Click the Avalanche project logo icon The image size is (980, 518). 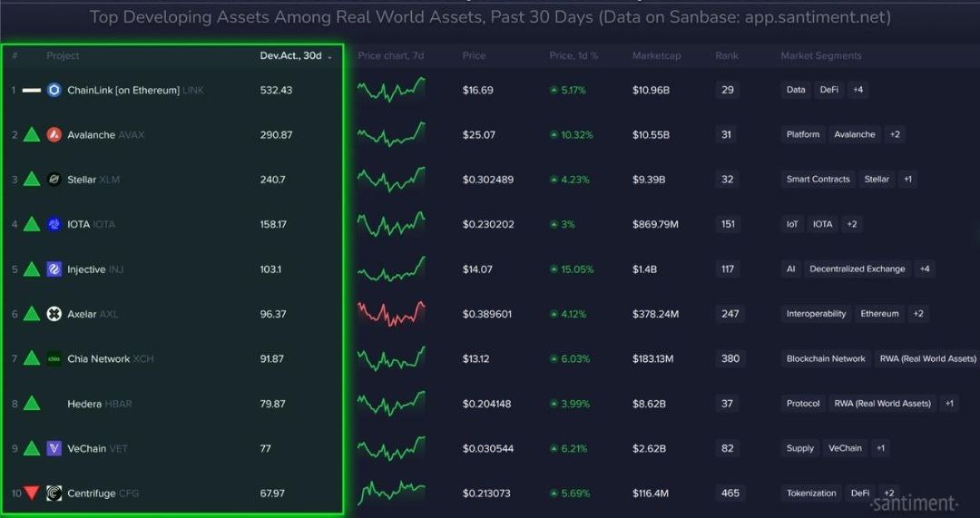click(x=54, y=134)
